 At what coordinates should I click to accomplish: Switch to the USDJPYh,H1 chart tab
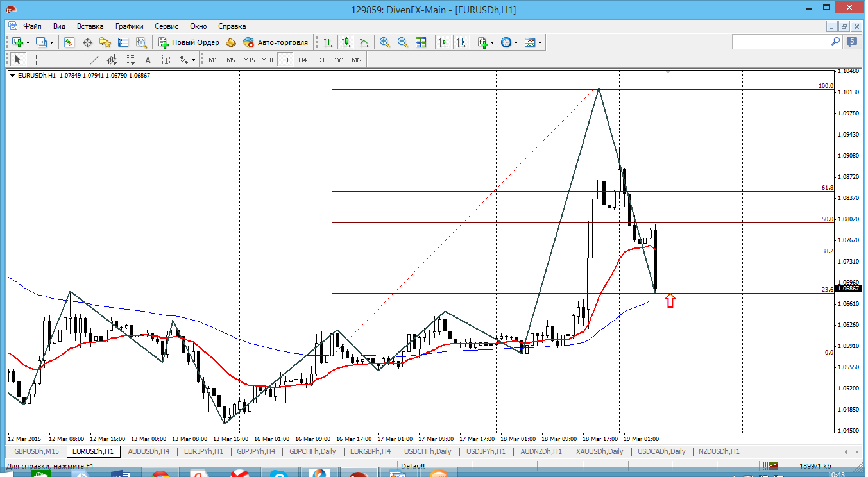[x=486, y=451]
